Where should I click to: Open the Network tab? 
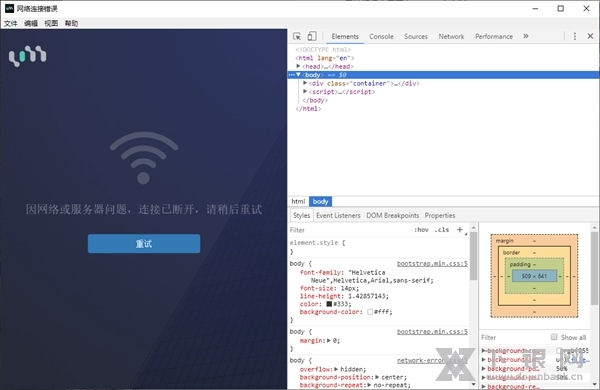tap(451, 36)
